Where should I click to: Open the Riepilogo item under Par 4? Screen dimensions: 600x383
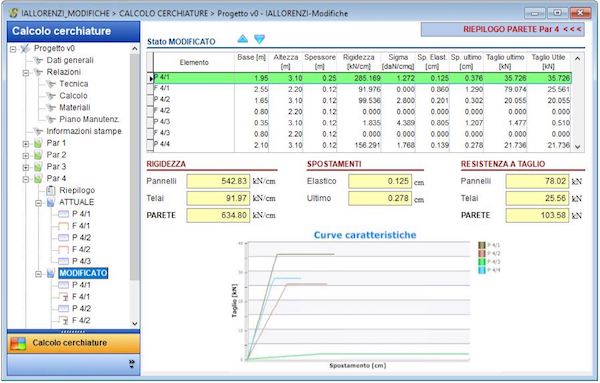[77, 191]
